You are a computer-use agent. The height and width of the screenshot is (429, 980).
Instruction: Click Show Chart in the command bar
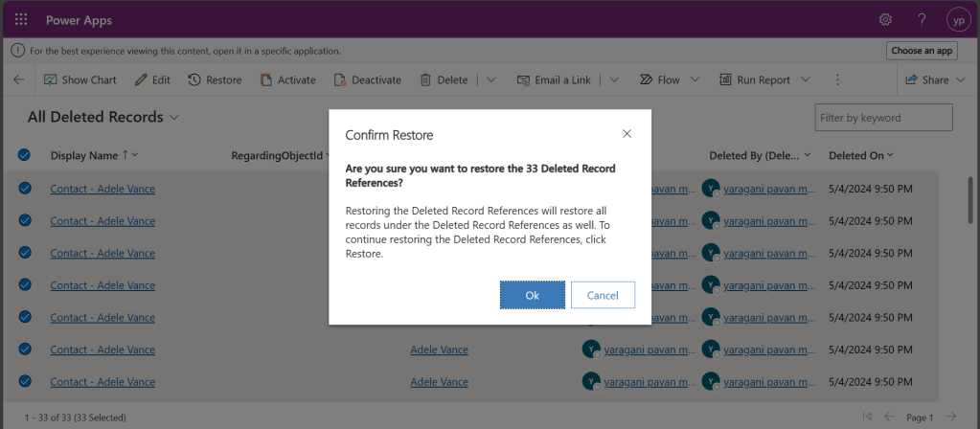click(80, 80)
